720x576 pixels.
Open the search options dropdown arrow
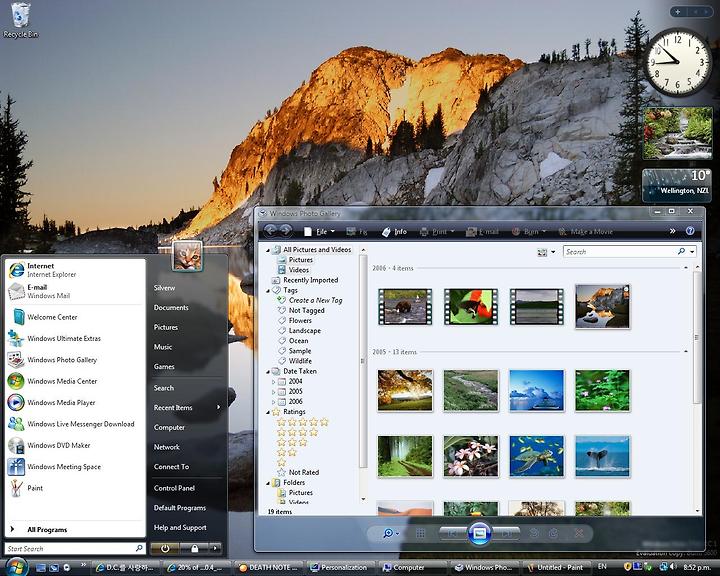pyautogui.click(x=692, y=252)
